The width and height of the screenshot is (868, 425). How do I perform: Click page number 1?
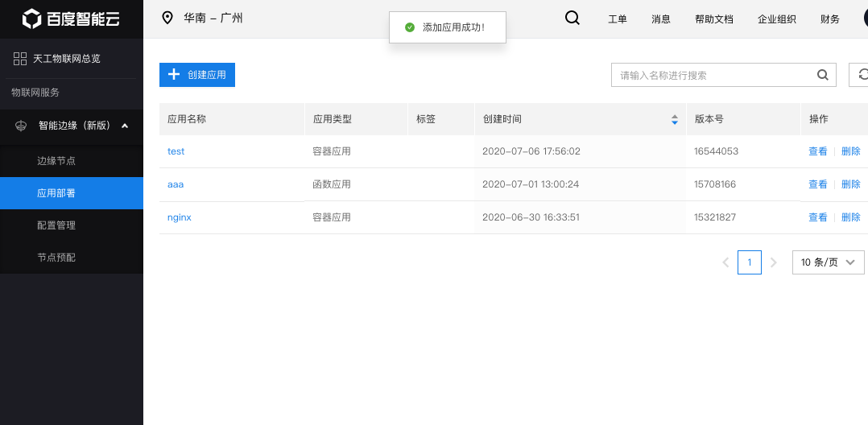[x=750, y=262]
